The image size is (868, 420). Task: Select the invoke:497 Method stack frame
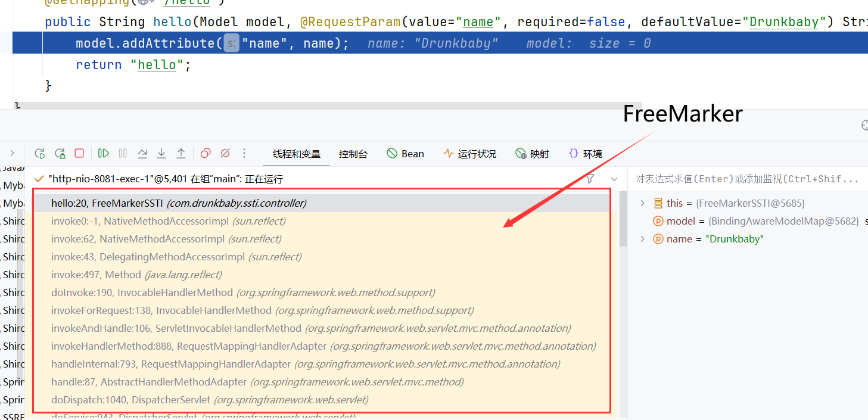136,275
